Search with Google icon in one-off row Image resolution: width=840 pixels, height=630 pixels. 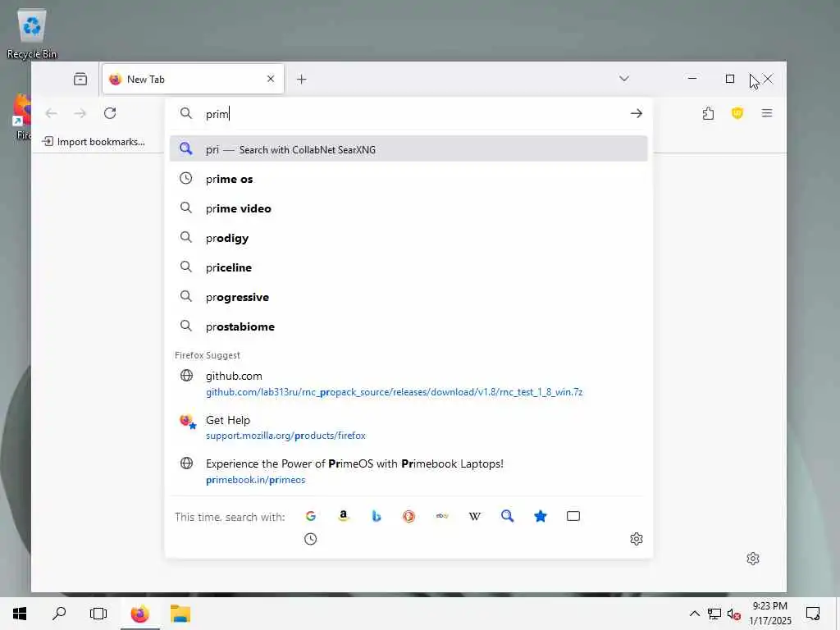(311, 516)
